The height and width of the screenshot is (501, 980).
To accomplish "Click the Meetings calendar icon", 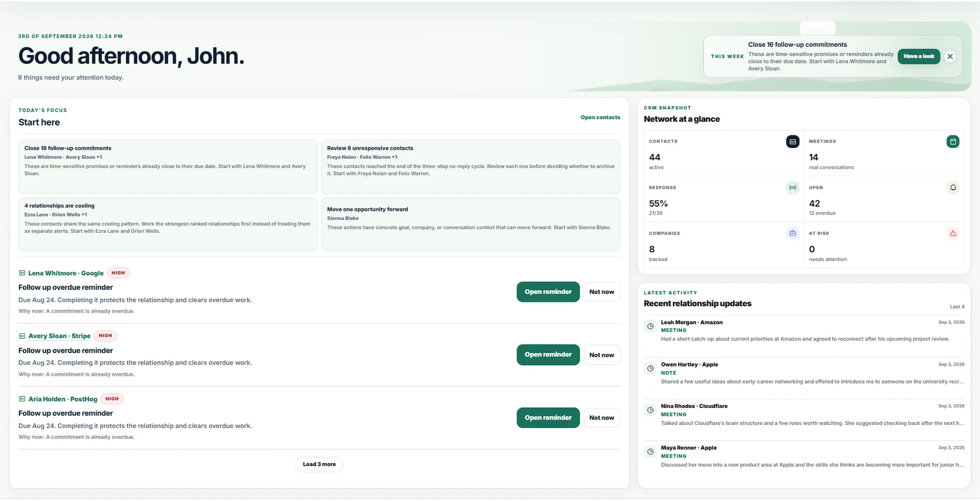I will click(x=953, y=141).
